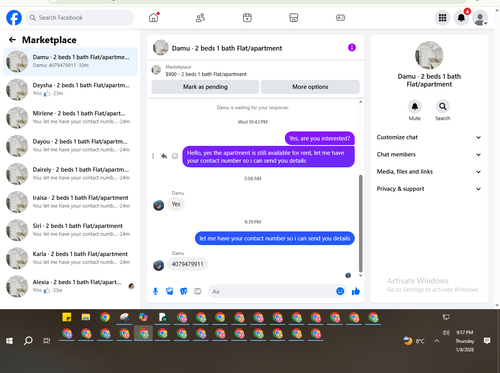Screen dimensions: 500x373
Task: Click the 4079479911 message bubble
Action: 187,264
